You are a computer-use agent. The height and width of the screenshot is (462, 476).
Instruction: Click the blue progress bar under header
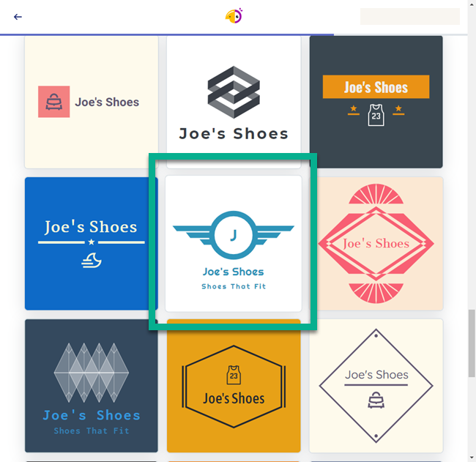pyautogui.click(x=167, y=35)
